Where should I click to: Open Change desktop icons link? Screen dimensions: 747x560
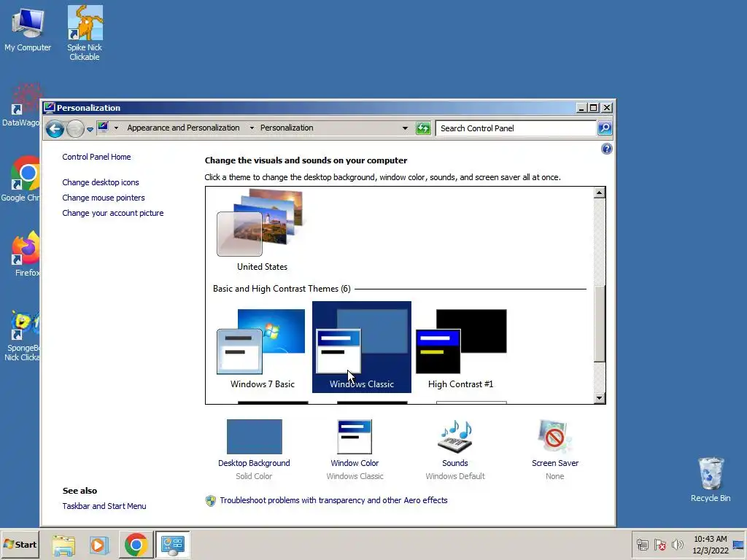click(x=101, y=182)
